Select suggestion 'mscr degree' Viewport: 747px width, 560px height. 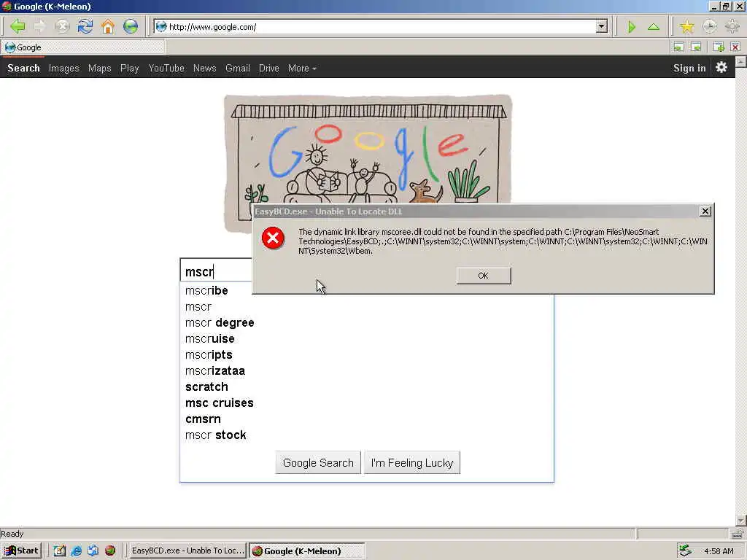[220, 323]
